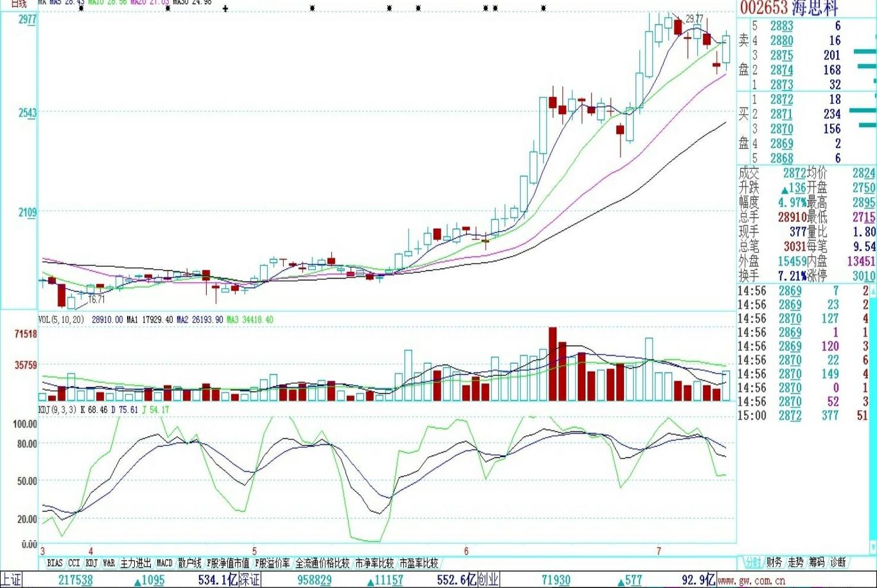Image resolution: width=877 pixels, height=588 pixels.
Task: Switch to the 市盈率比较 tab
Action: (419, 563)
